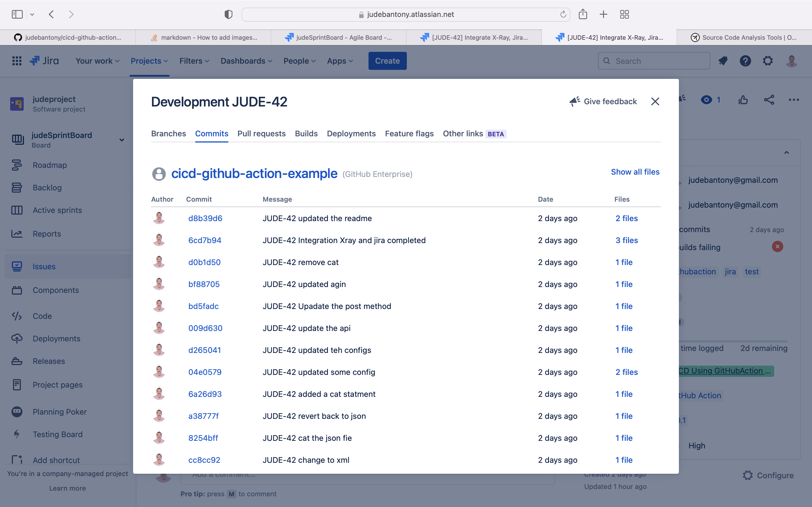This screenshot has height=507, width=812.
Task: Click the thumbs up vote icon
Action: (743, 100)
